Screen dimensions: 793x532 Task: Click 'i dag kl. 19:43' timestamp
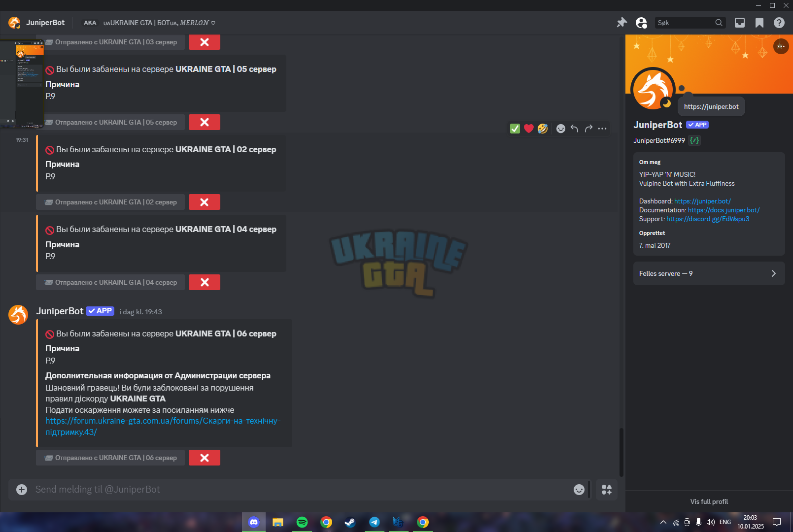(x=140, y=312)
